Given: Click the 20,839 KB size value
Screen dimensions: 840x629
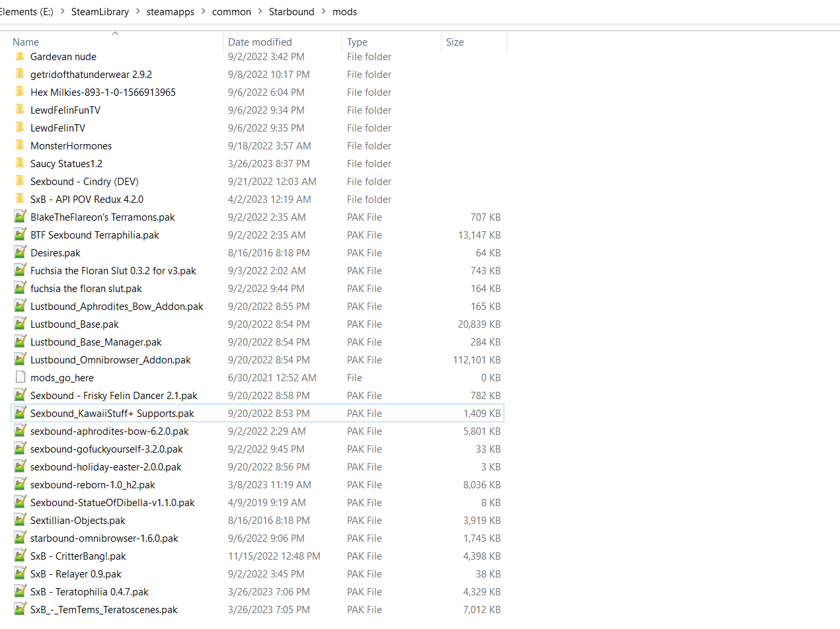Looking at the screenshot, I should 479,324.
